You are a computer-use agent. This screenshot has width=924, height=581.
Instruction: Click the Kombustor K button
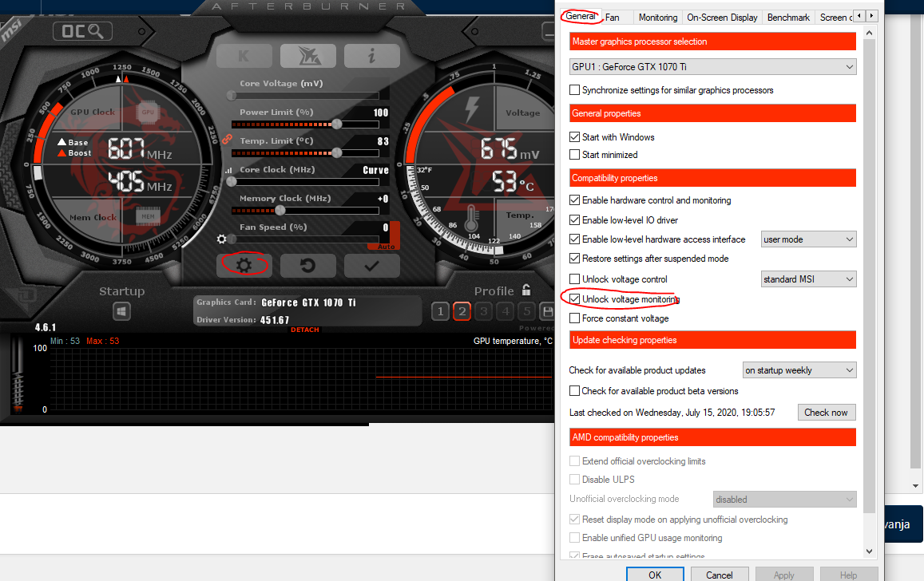pyautogui.click(x=244, y=56)
